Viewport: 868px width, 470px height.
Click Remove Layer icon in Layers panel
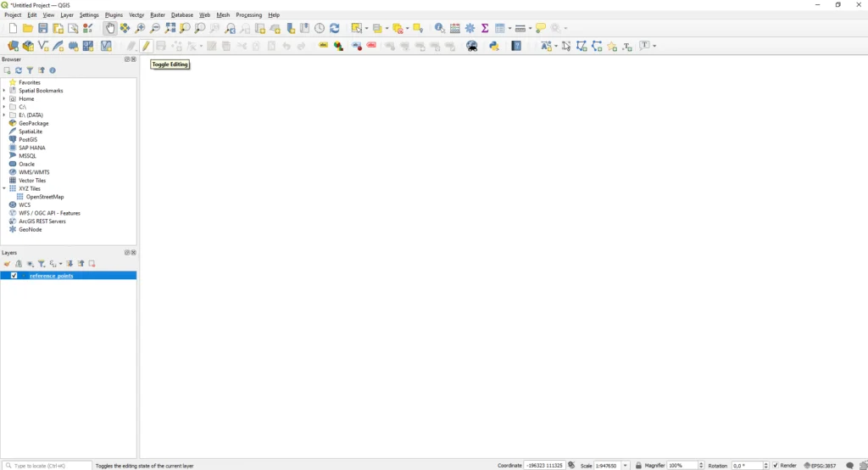(92, 264)
